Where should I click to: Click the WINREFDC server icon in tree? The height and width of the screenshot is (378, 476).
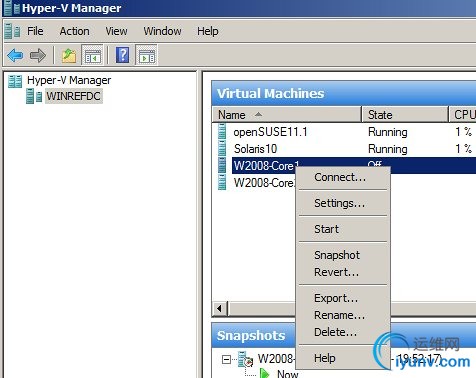pyautogui.click(x=34, y=96)
